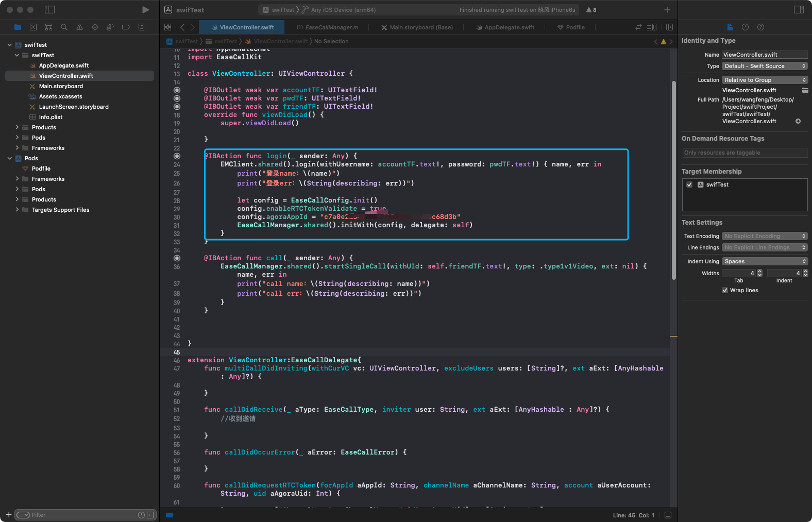Expand the Products group under swifTest

(x=17, y=127)
